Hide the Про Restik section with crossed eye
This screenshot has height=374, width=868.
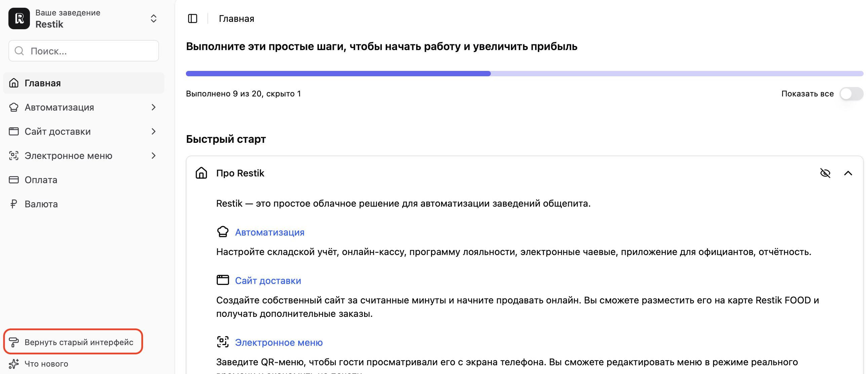(825, 173)
